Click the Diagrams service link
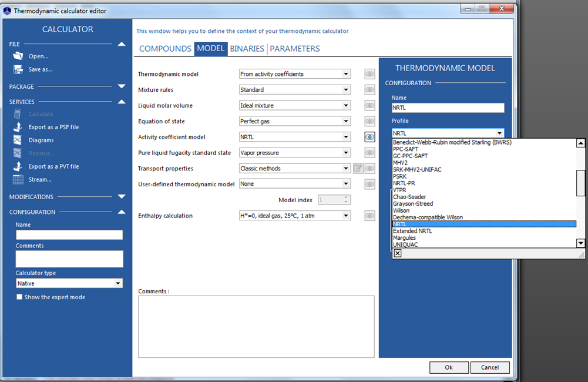 coord(41,140)
